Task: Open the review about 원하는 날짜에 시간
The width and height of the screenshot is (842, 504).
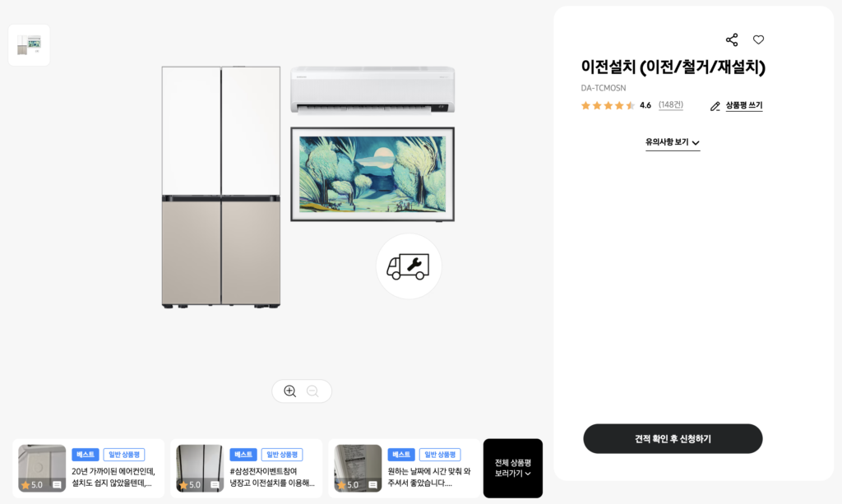Action: click(x=404, y=468)
